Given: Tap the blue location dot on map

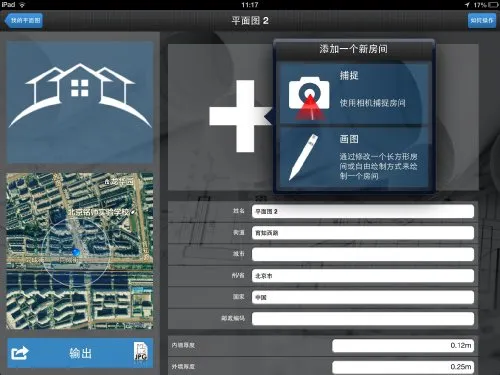Looking at the screenshot, I should click(x=76, y=252).
